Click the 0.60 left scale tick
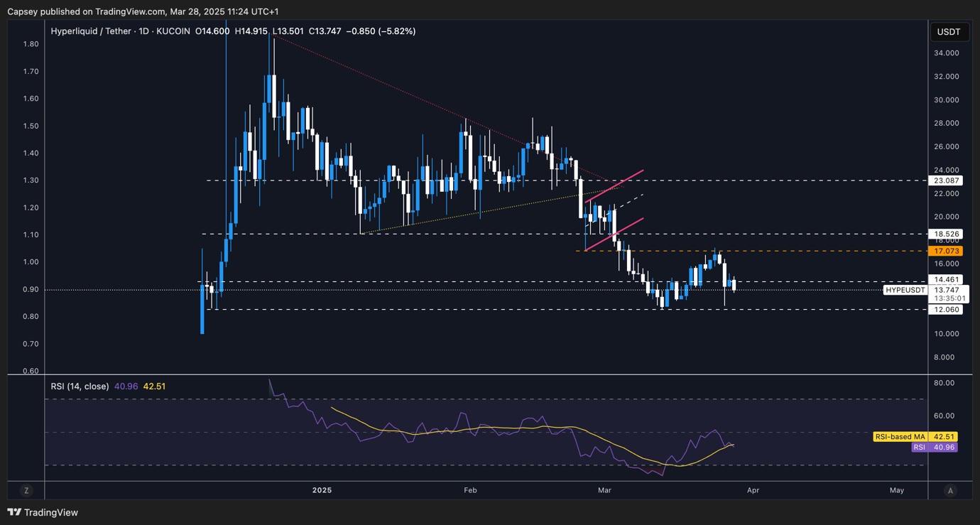 (31, 371)
